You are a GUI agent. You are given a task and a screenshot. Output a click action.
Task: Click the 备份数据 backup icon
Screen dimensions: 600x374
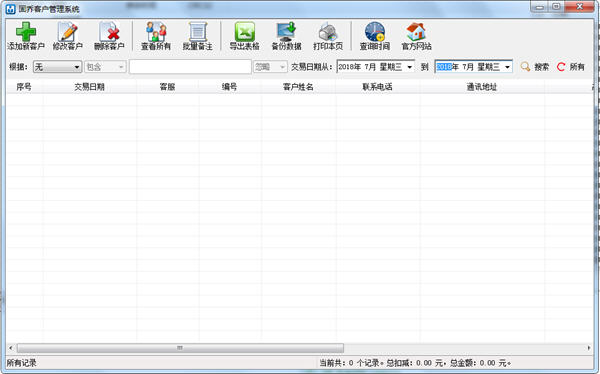(x=287, y=32)
